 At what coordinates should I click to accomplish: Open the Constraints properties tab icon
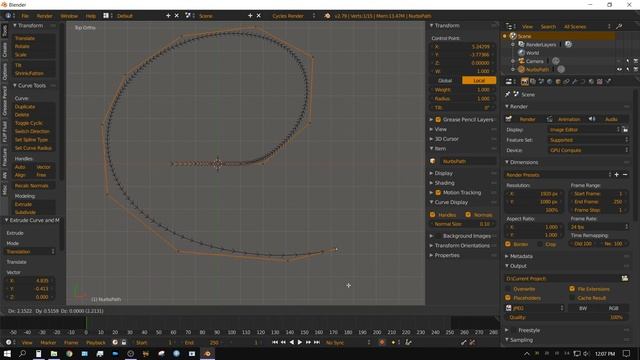[566, 82]
